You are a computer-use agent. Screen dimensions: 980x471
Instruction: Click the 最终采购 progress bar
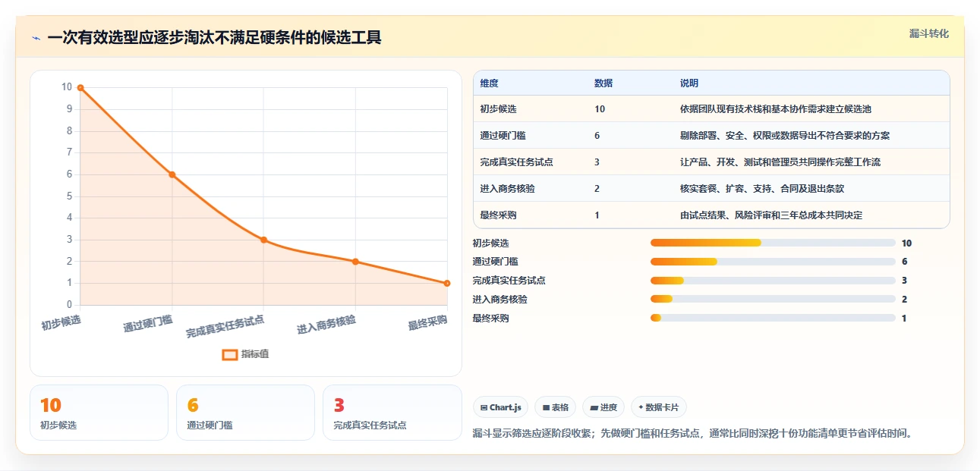point(773,319)
